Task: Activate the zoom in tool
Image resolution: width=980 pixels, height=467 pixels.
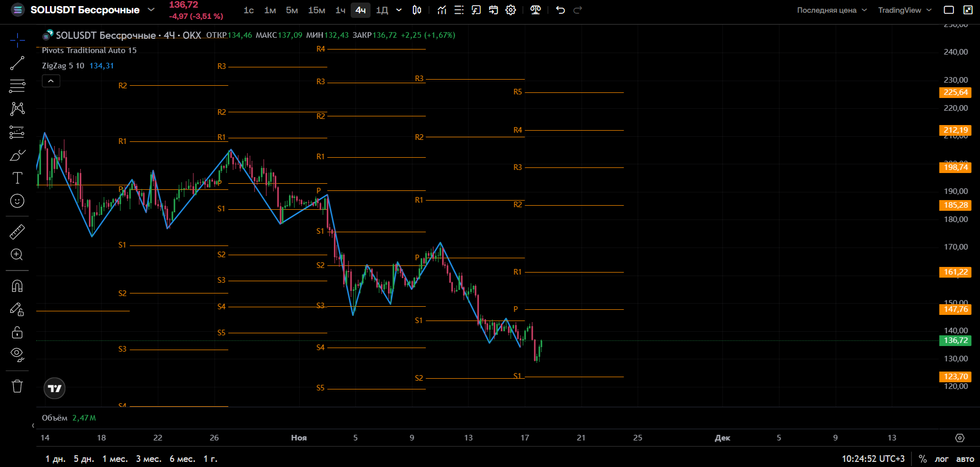Action: pos(17,255)
